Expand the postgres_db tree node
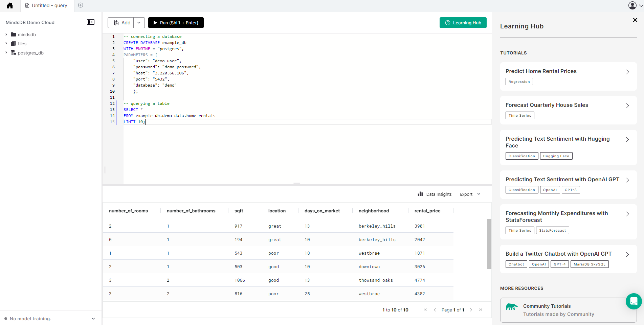This screenshot has height=325, width=644. point(6,53)
